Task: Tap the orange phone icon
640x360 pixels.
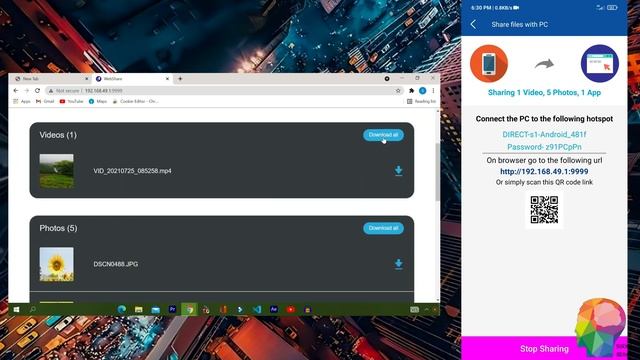Action: [x=489, y=64]
